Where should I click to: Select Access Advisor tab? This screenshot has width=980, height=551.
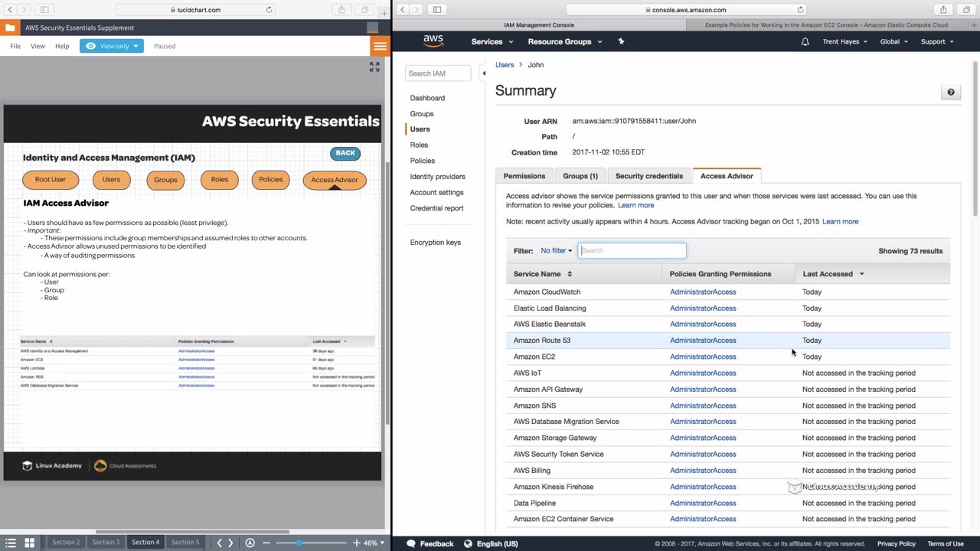(727, 176)
